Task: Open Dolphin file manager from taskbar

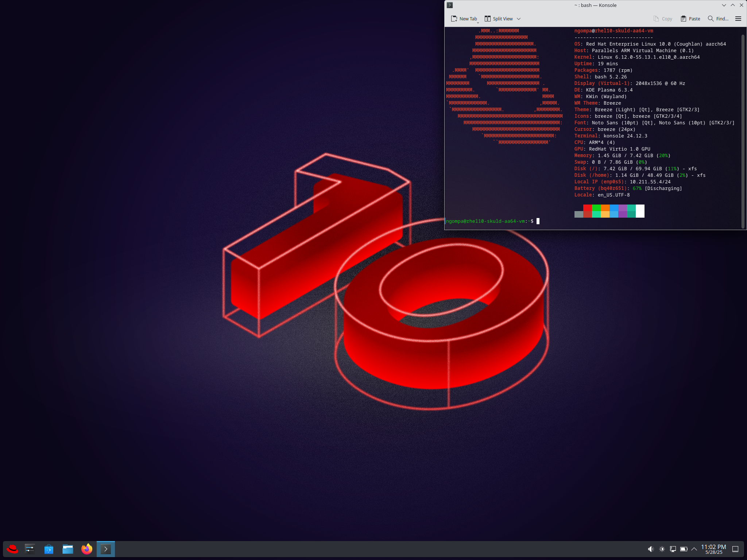Action: tap(68, 549)
